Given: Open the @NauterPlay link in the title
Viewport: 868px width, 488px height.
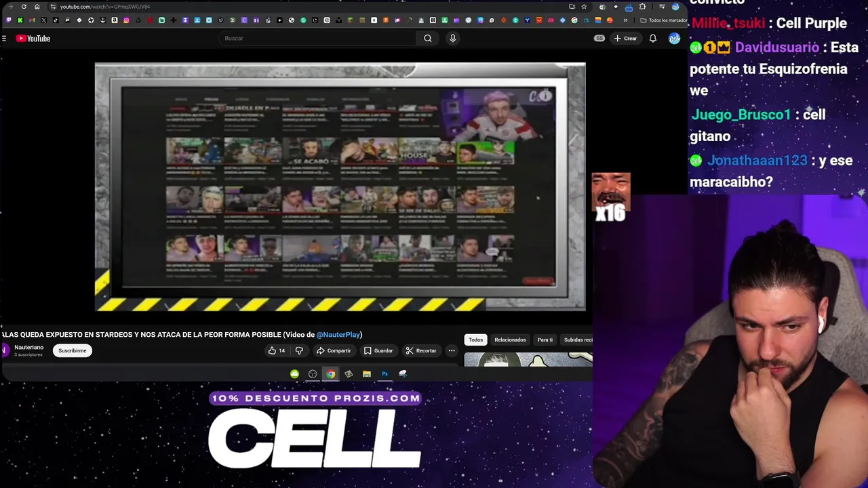Looking at the screenshot, I should 338,334.
